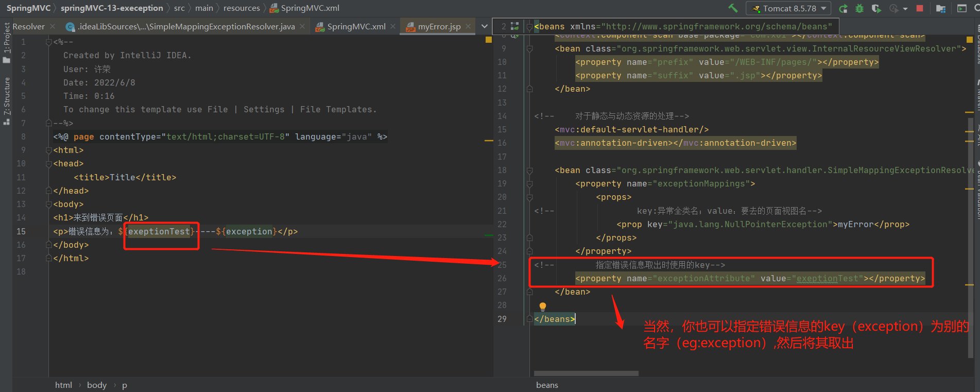The width and height of the screenshot is (980, 392).
Task: Expand the profiler options dropdown arrow
Action: [905, 9]
